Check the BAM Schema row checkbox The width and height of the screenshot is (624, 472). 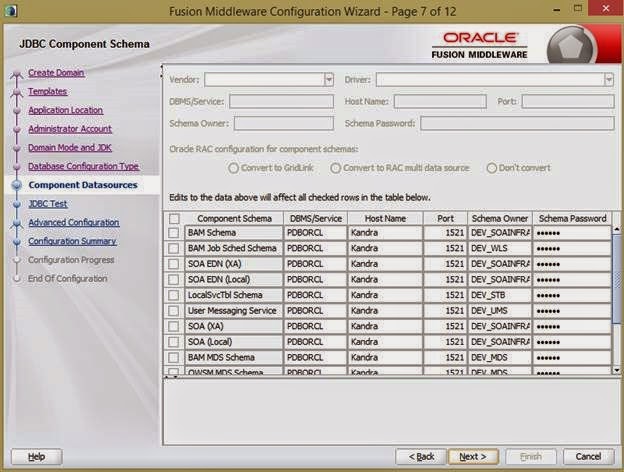pos(174,233)
